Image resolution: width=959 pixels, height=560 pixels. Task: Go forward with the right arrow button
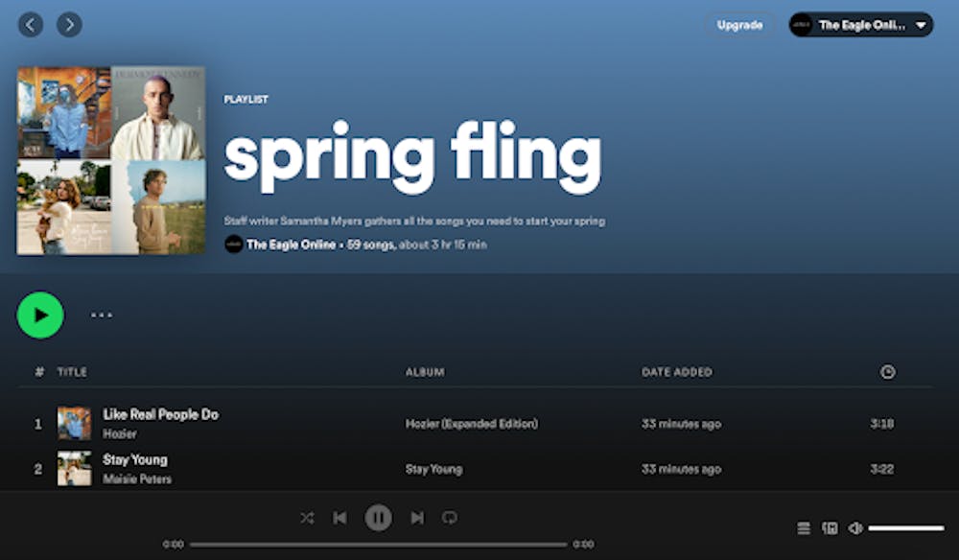pos(69,25)
